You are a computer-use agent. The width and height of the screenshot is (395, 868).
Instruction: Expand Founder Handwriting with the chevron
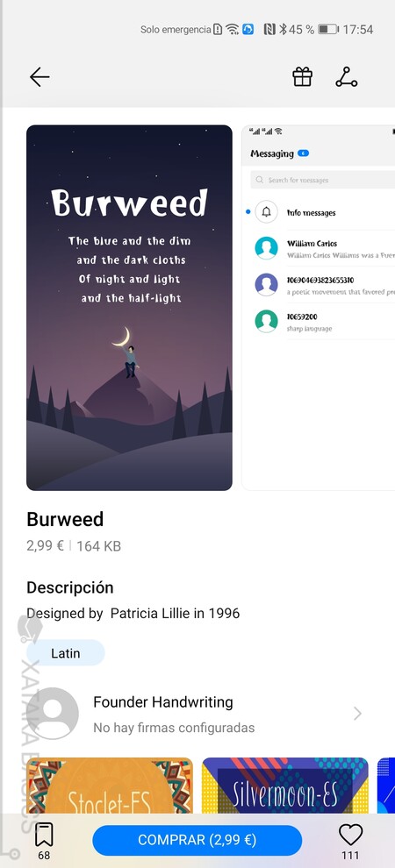(358, 714)
